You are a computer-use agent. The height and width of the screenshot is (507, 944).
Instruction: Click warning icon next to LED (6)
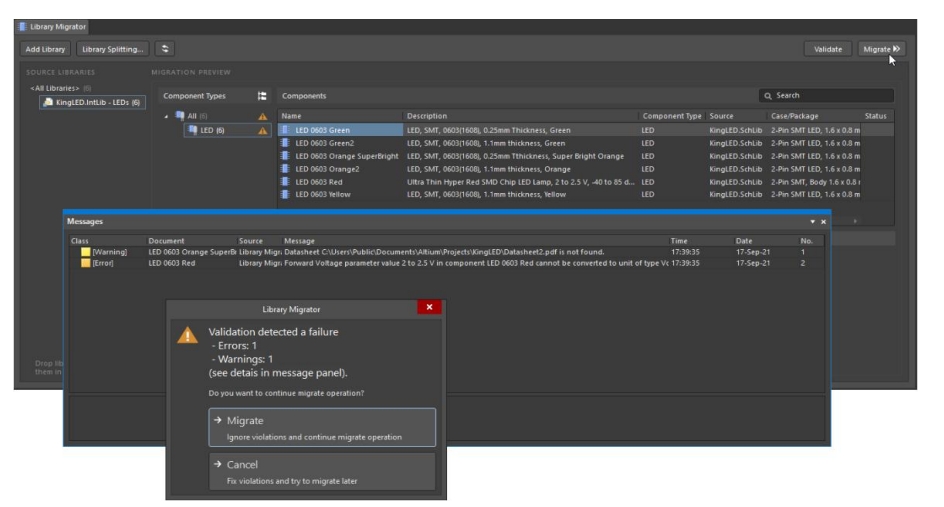[262, 130]
